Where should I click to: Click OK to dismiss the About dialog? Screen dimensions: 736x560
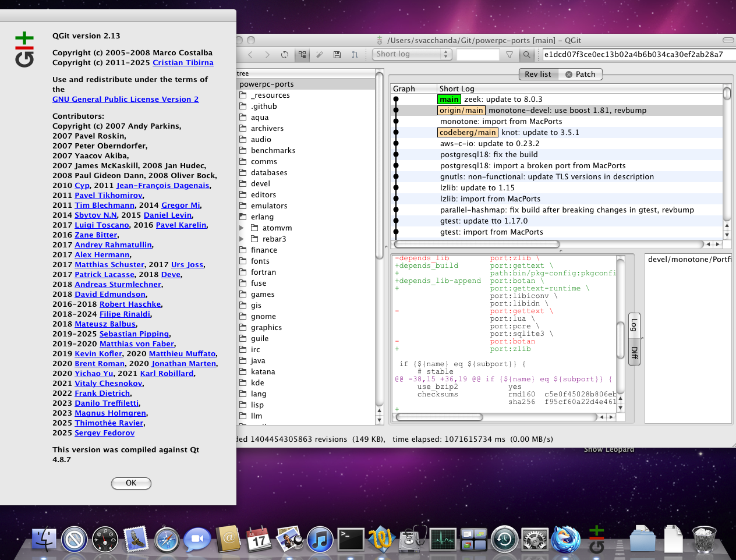click(131, 483)
